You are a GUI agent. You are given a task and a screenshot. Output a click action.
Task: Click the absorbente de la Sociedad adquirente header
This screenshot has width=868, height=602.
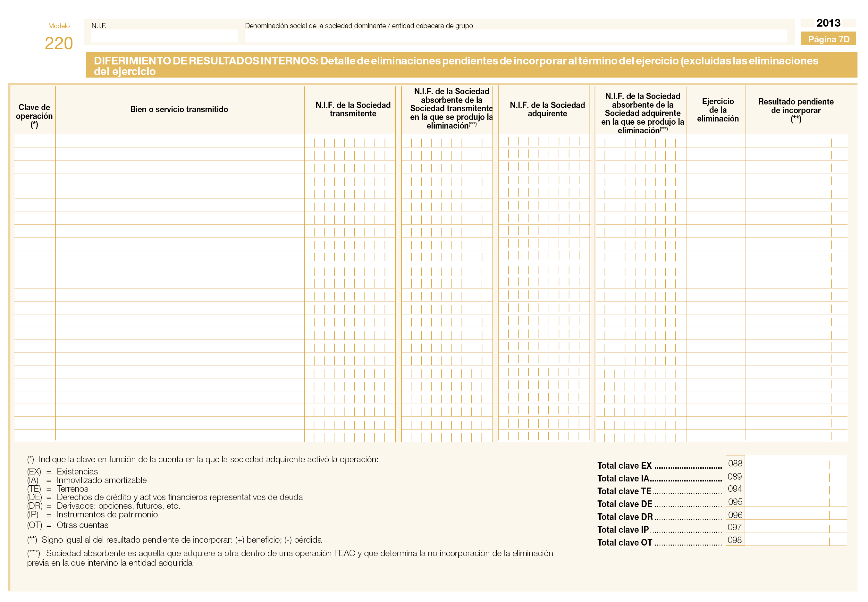click(x=642, y=113)
